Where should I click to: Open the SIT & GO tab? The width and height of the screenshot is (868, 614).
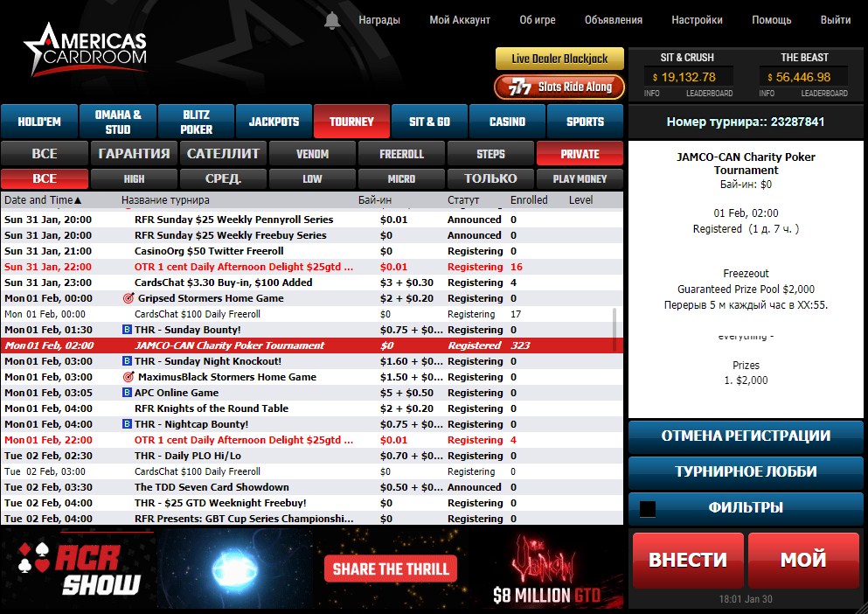429,122
